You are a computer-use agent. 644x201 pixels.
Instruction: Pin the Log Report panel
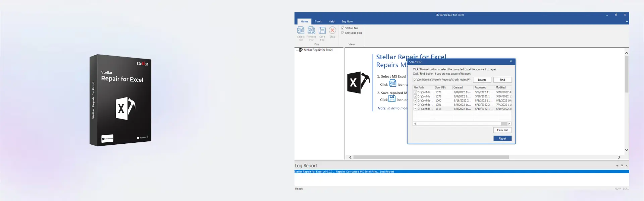(622, 166)
